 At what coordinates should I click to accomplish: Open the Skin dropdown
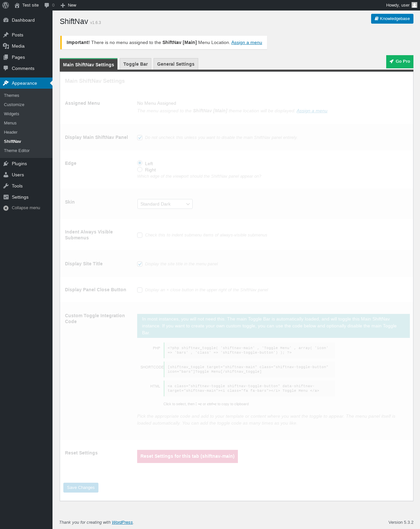point(165,204)
